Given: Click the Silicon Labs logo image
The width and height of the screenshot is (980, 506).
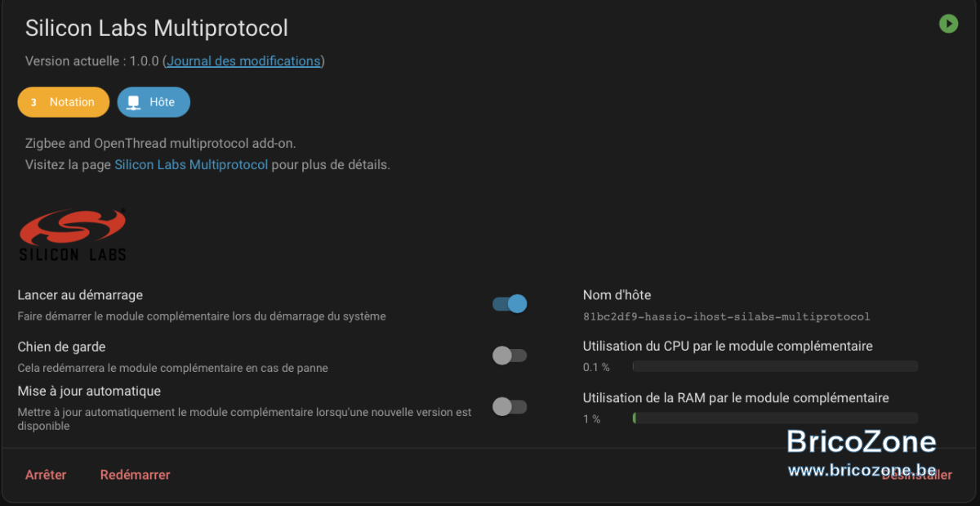Looking at the screenshot, I should pos(73,235).
